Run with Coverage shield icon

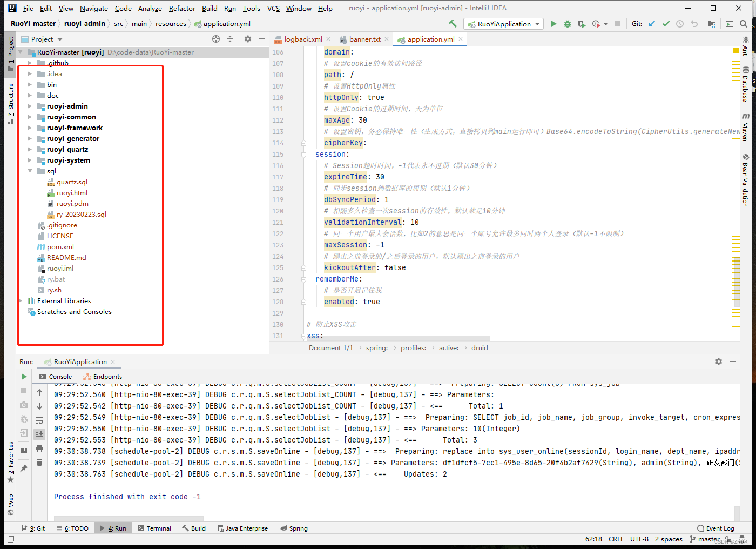click(x=581, y=24)
